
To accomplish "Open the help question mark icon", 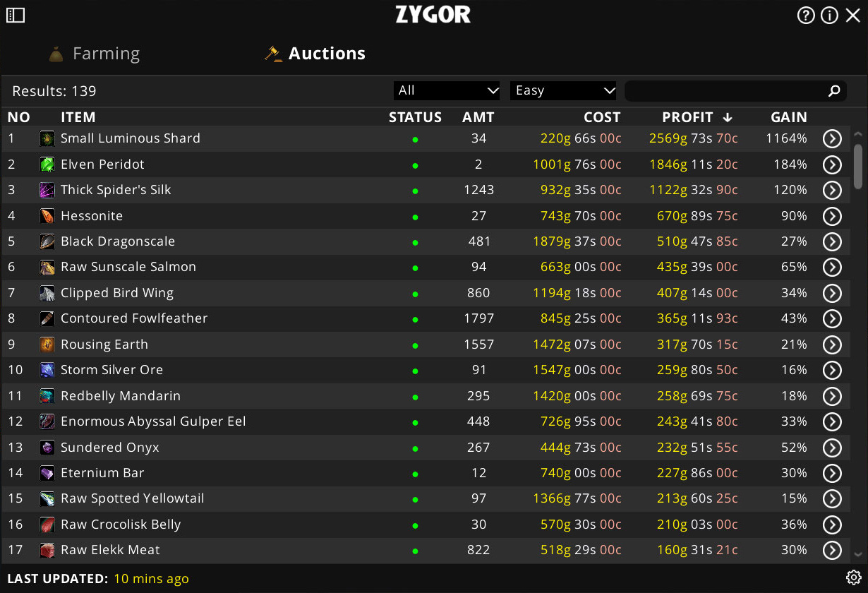I will tap(806, 15).
